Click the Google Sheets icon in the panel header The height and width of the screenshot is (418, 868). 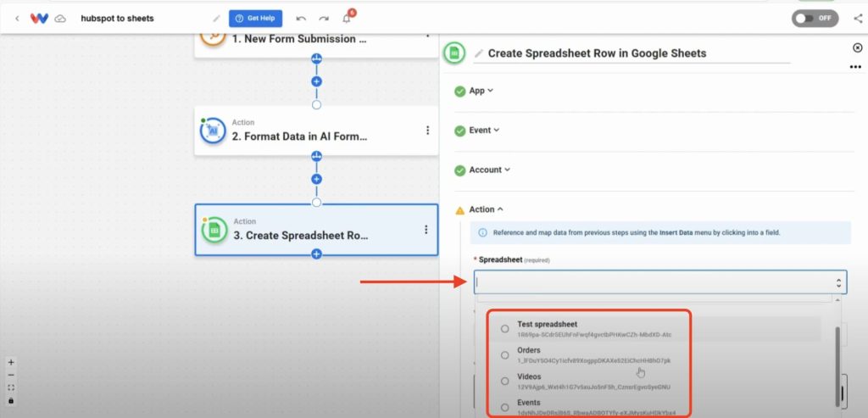pyautogui.click(x=454, y=53)
